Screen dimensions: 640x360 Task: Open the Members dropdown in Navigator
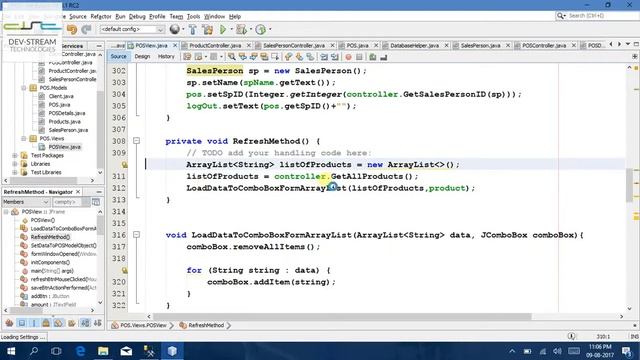click(26, 202)
